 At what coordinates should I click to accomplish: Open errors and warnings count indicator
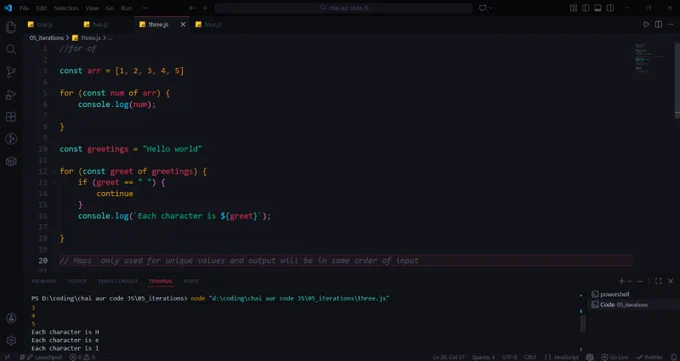coord(82,357)
